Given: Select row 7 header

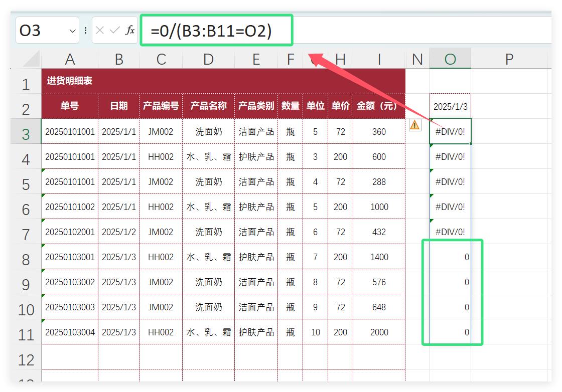Looking at the screenshot, I should (26, 232).
